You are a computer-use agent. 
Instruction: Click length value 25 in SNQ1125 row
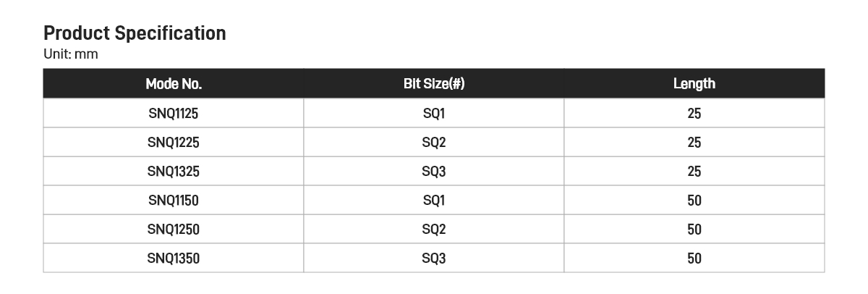tap(694, 114)
